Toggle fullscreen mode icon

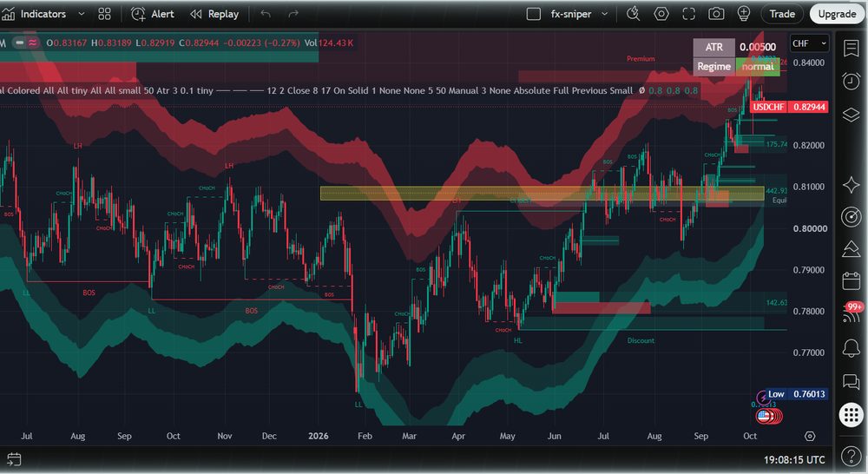(688, 14)
